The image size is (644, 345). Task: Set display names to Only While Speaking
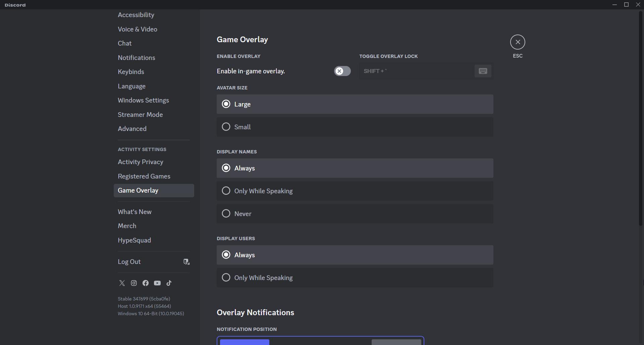pos(226,191)
